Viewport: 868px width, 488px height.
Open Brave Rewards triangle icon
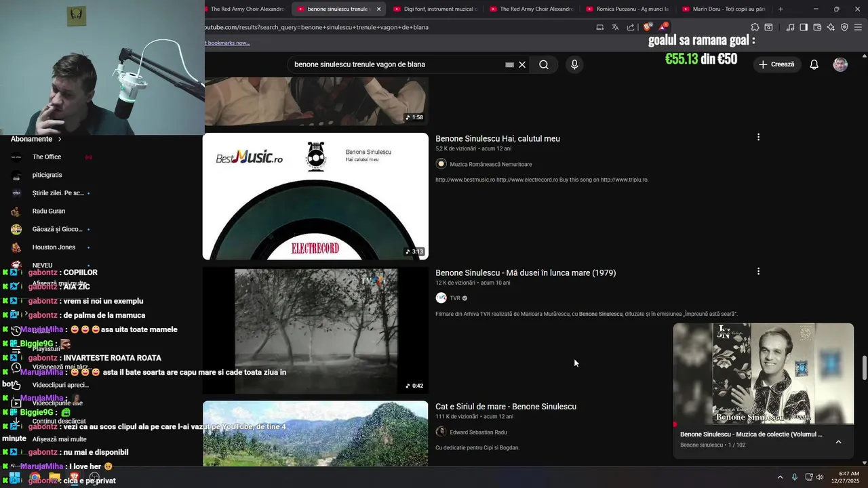point(663,27)
